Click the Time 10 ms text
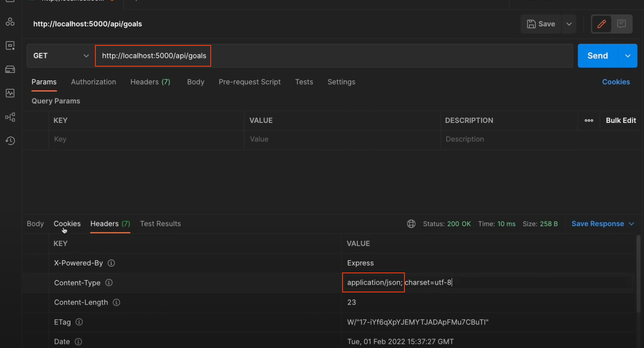 (x=497, y=224)
